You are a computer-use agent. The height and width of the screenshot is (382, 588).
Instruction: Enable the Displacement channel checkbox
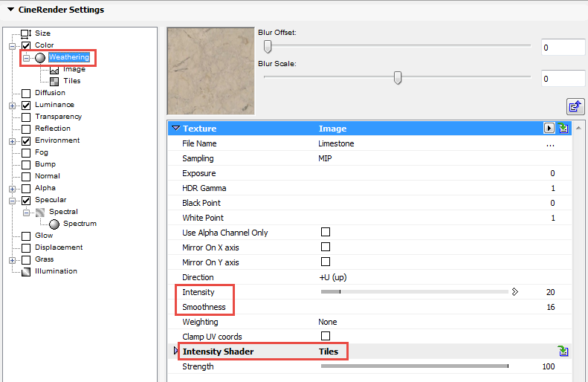[26, 248]
